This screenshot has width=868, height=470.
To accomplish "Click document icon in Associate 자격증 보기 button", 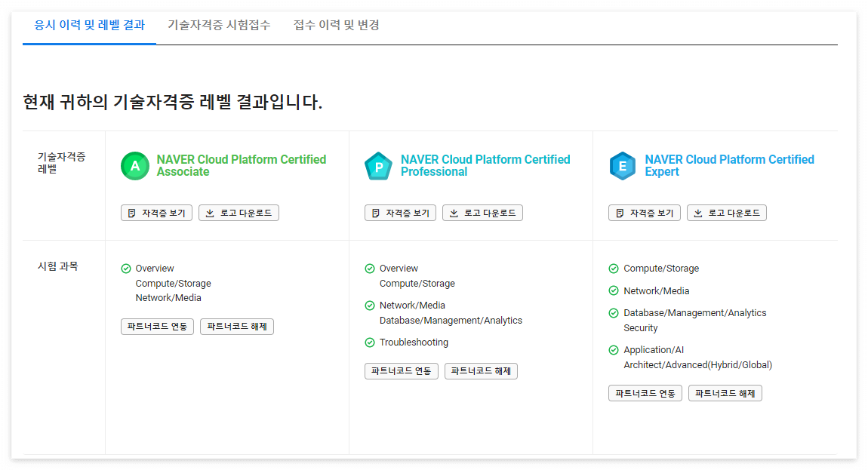I will coord(132,213).
